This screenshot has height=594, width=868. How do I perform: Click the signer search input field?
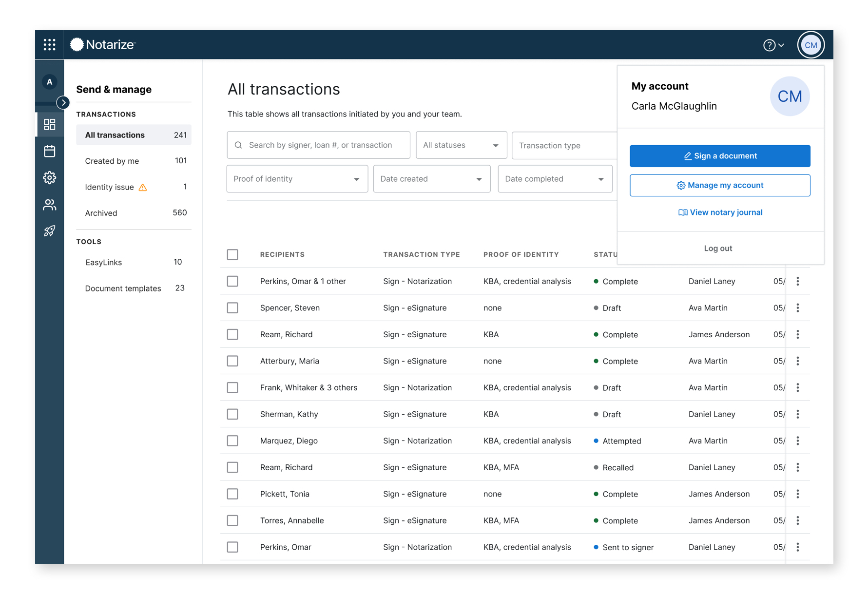click(x=318, y=145)
